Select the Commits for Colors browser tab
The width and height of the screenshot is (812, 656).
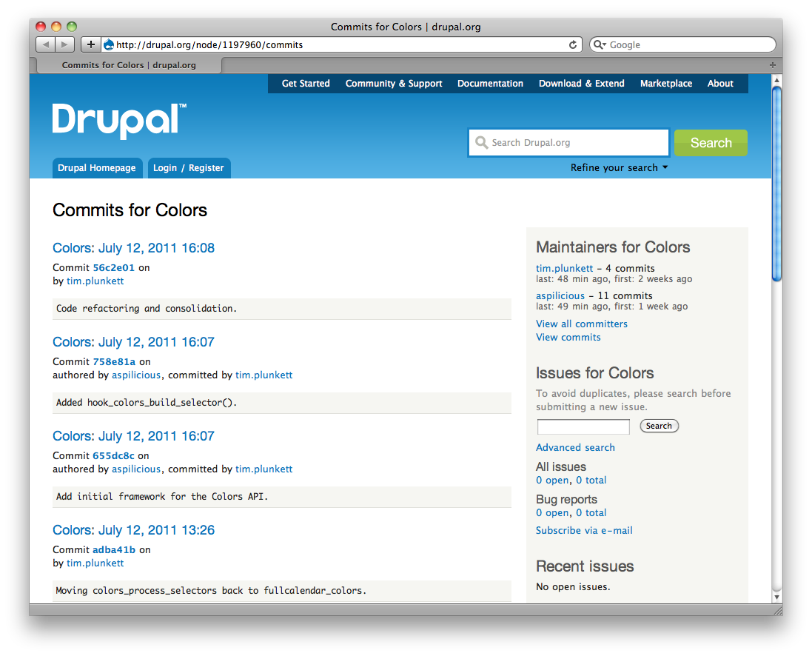click(129, 65)
